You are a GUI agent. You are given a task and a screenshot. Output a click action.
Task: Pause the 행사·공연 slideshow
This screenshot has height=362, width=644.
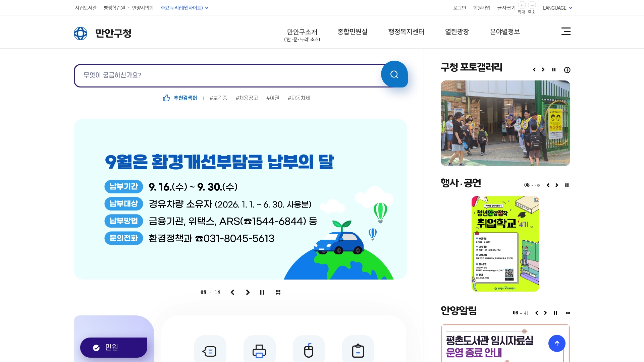[x=567, y=185]
